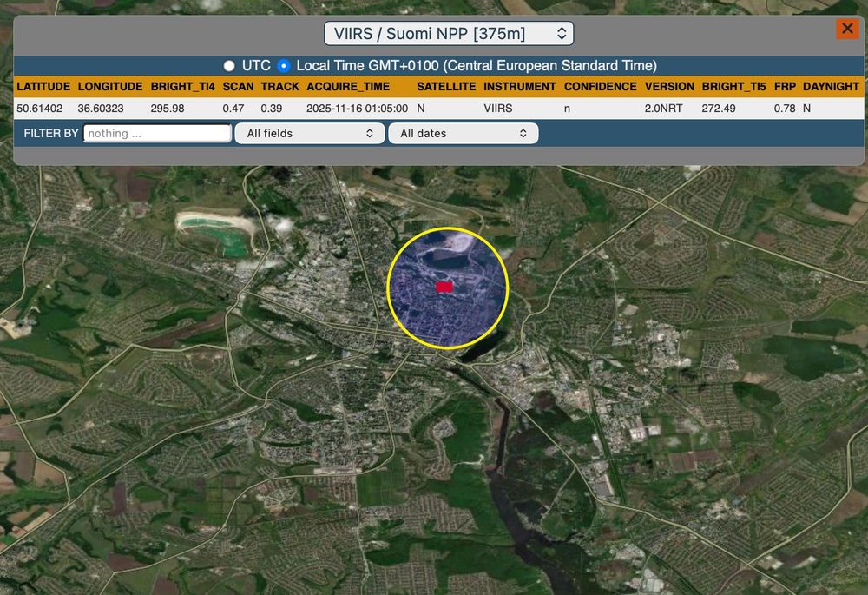
Task: Sort by SCAN column header
Action: point(238,86)
